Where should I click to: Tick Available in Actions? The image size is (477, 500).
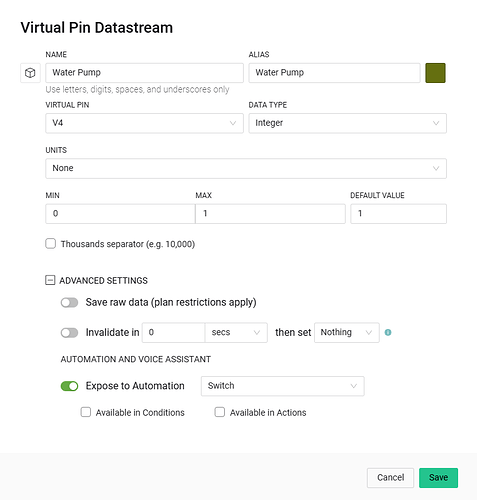click(220, 412)
